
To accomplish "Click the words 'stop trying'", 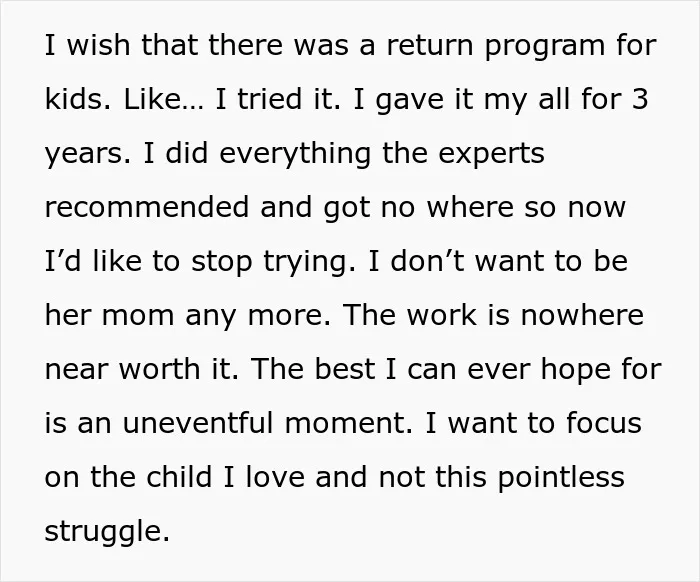I will point(273,262).
